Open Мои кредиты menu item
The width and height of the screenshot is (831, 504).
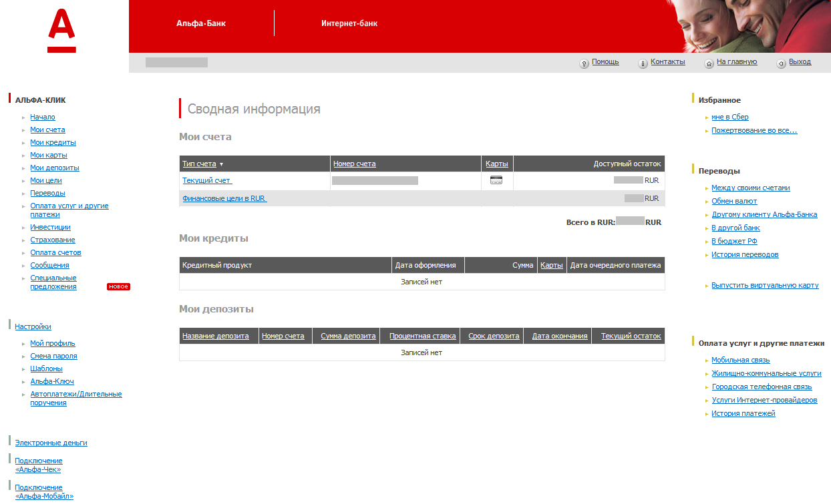(53, 142)
